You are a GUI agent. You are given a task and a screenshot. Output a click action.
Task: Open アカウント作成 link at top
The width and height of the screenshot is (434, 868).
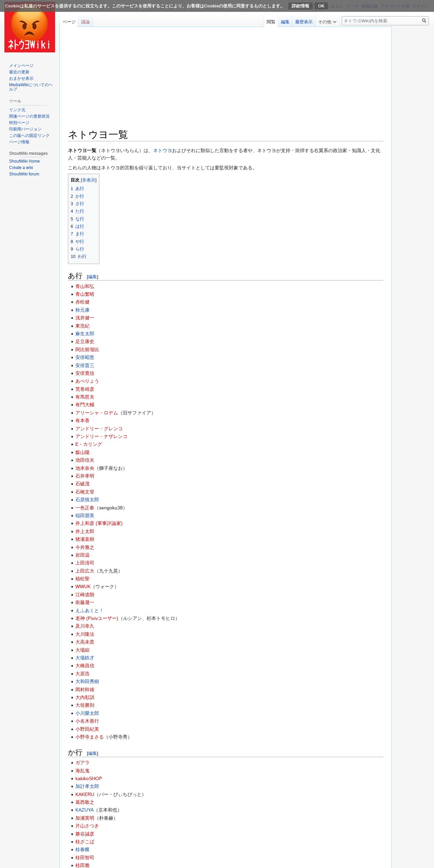pos(395,6)
